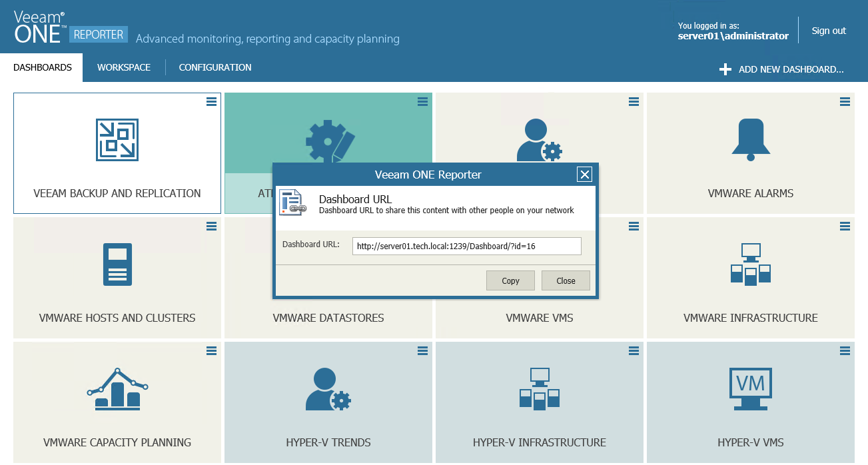Open menu for VMware Infrastructure tile
The image size is (868, 465).
(x=845, y=226)
